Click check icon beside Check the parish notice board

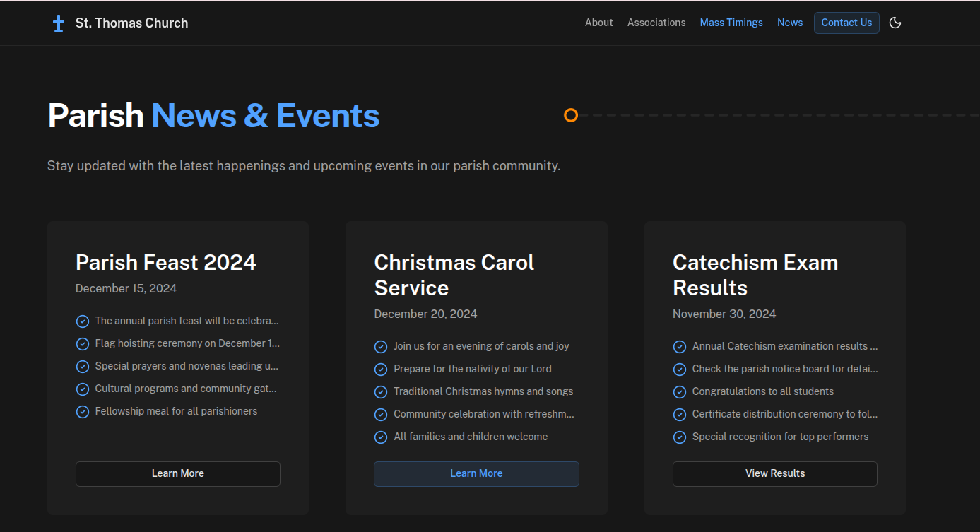[680, 369]
